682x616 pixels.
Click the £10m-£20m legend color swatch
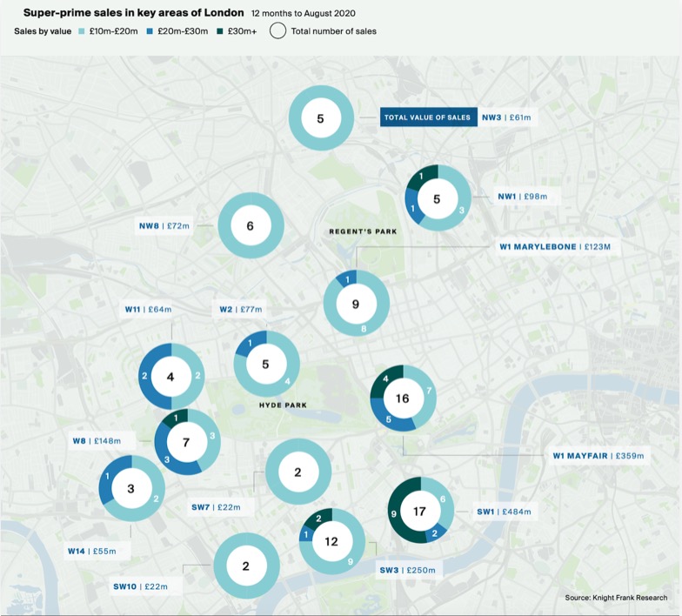tap(82, 31)
